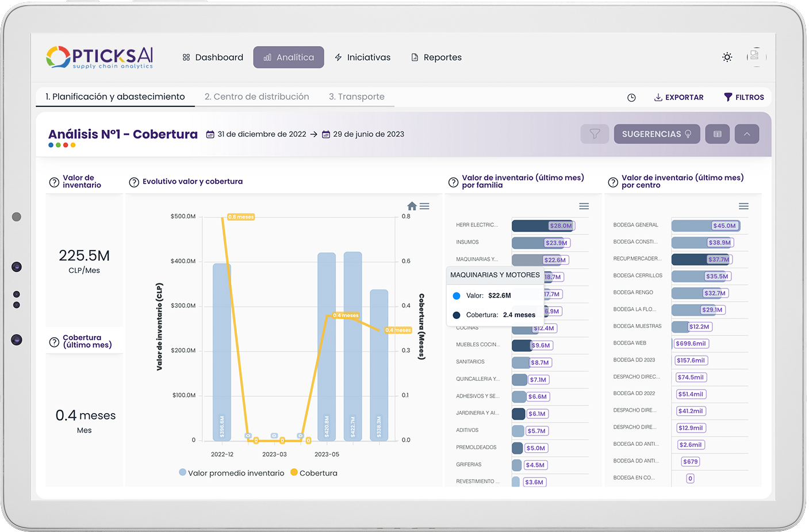Click the BODEGA GENERAL $45.0M bar

[705, 226]
